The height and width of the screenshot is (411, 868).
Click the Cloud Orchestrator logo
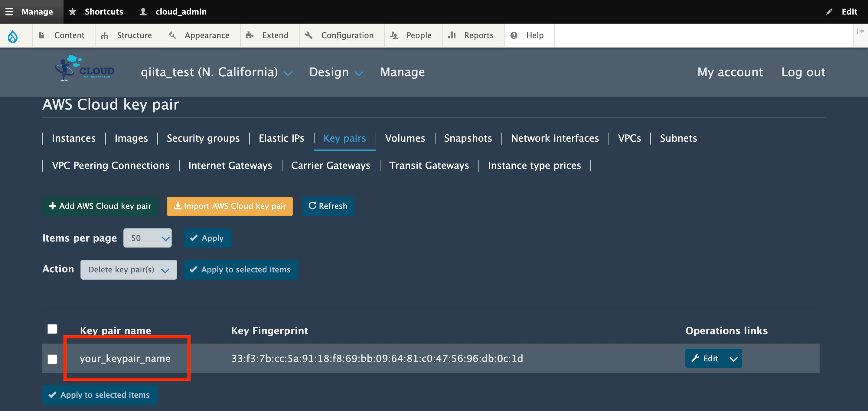(x=85, y=68)
